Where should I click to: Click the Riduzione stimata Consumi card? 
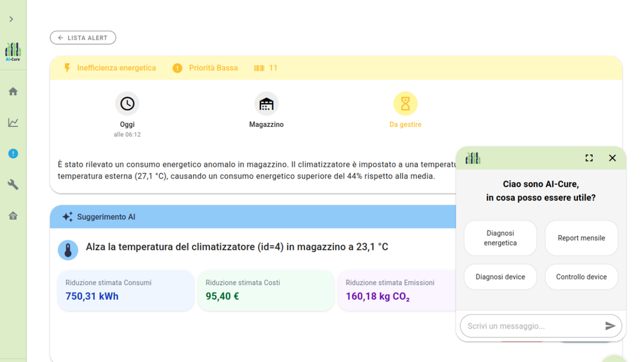(x=126, y=290)
